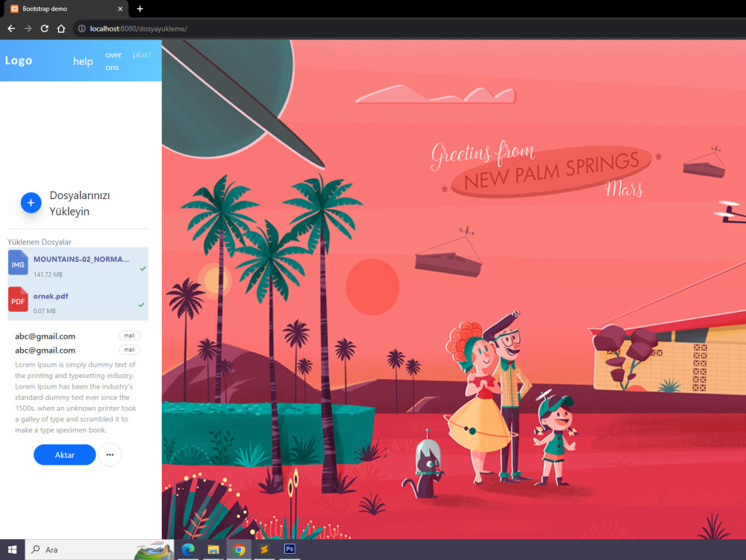The height and width of the screenshot is (560, 746).
Task: Go back with the browser back arrow
Action: coord(11,28)
